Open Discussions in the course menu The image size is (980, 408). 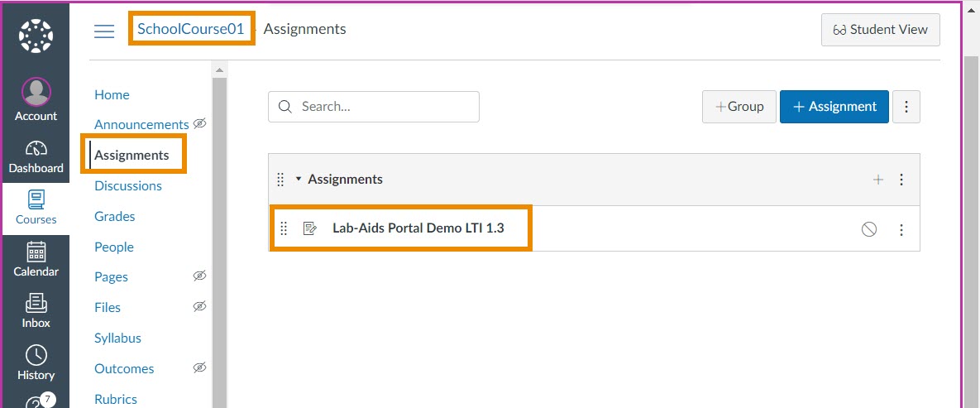tap(128, 185)
